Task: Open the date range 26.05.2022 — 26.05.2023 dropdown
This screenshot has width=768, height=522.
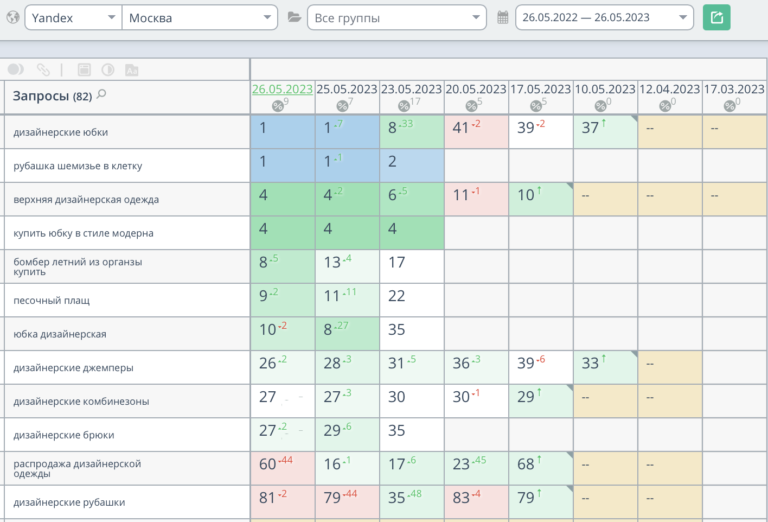Action: tap(604, 18)
